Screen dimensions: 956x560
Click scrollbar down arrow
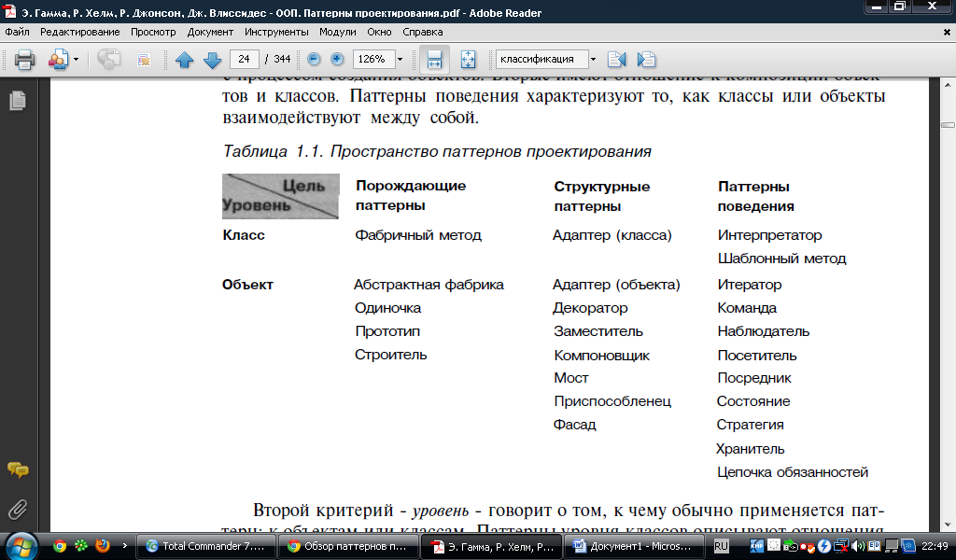[948, 525]
